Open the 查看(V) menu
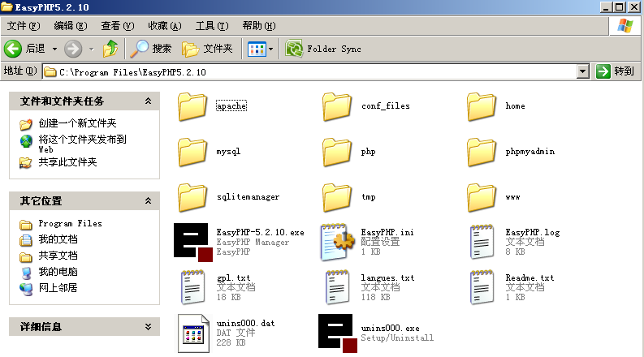Screen dimensions: 644x357 pyautogui.click(x=118, y=26)
